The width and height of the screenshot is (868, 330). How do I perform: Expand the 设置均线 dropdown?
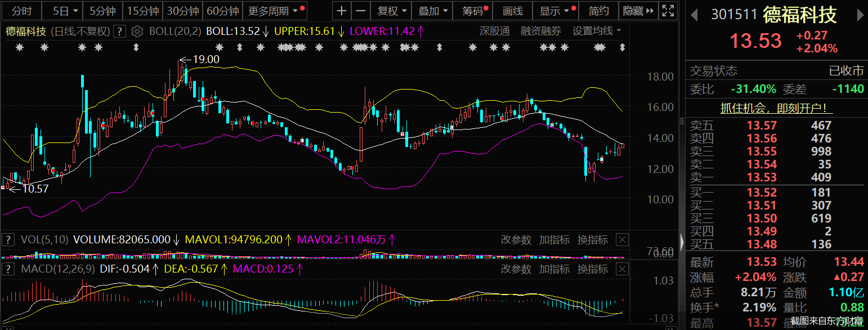(x=597, y=31)
